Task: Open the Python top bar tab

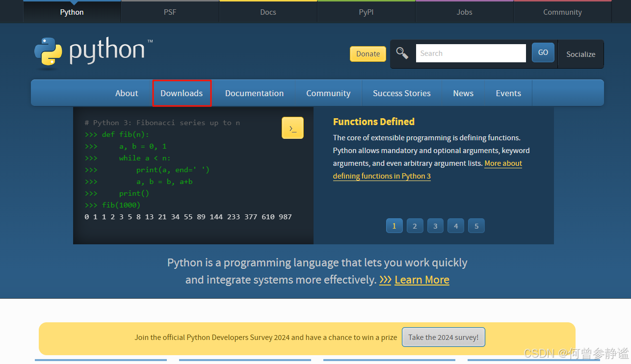Action: [x=72, y=12]
